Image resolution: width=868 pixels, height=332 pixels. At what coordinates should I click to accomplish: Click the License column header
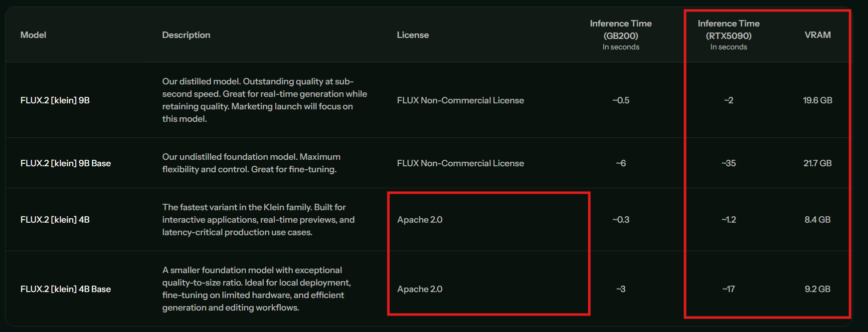(x=412, y=35)
